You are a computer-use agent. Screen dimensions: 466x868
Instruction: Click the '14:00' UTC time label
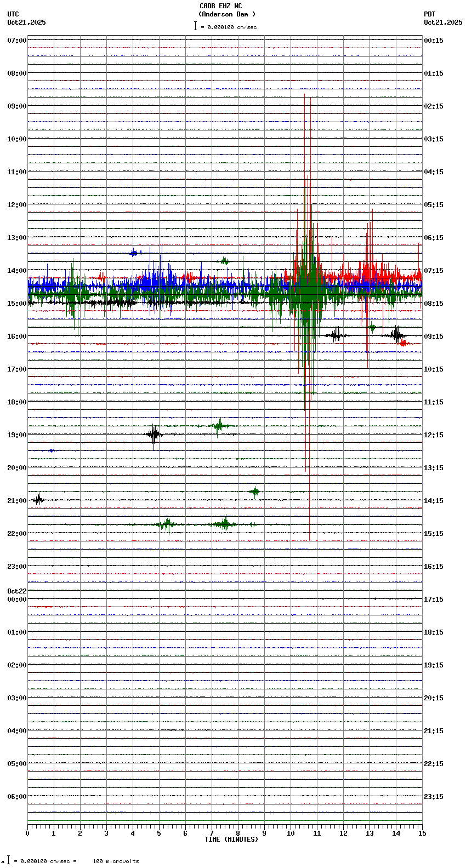(17, 271)
